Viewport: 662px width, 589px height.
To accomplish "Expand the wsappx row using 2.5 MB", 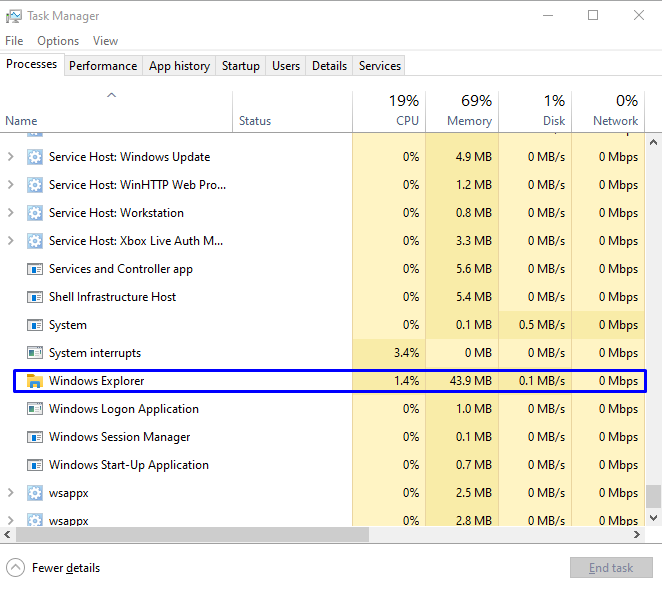I will (11, 493).
